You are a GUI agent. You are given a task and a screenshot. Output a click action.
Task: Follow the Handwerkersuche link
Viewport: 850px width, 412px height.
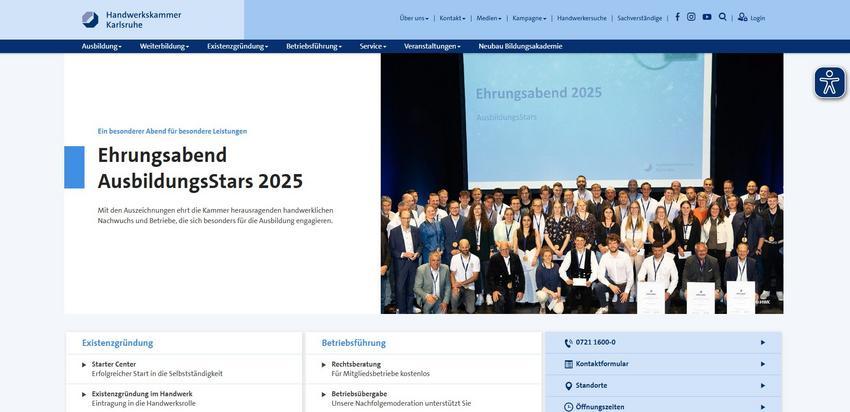pos(582,18)
